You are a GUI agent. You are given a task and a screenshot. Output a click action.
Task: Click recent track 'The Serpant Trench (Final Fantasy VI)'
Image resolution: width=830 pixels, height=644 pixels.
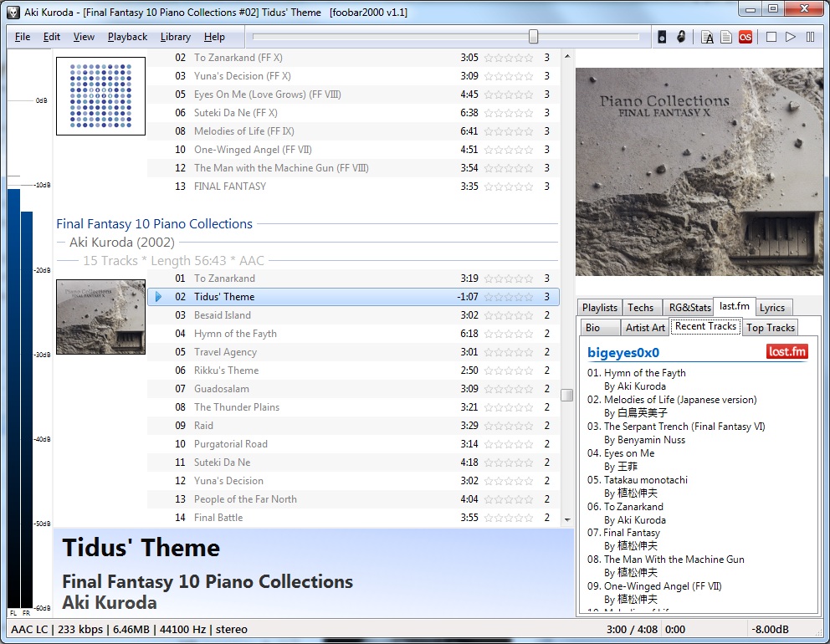pos(684,427)
